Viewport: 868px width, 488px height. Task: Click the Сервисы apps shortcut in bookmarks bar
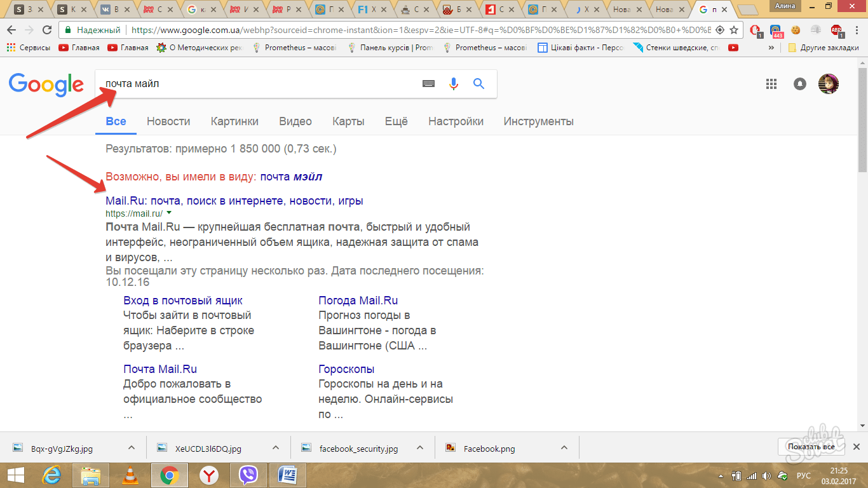pos(29,48)
